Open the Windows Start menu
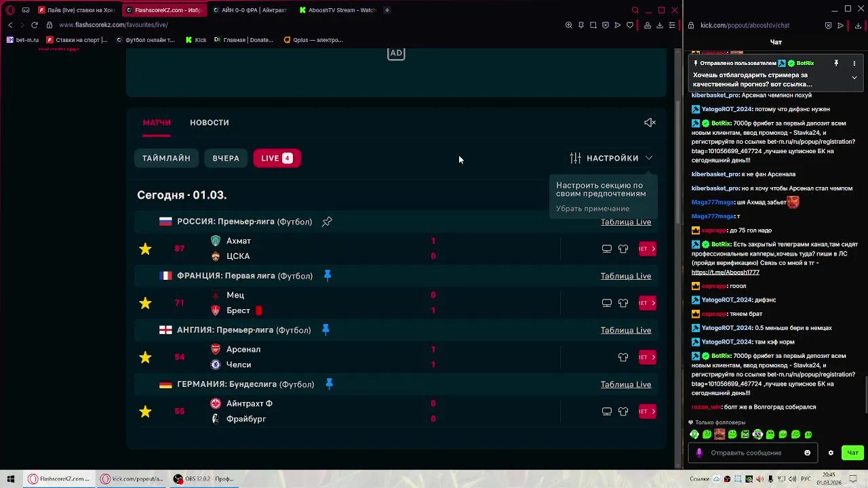 coord(11,479)
